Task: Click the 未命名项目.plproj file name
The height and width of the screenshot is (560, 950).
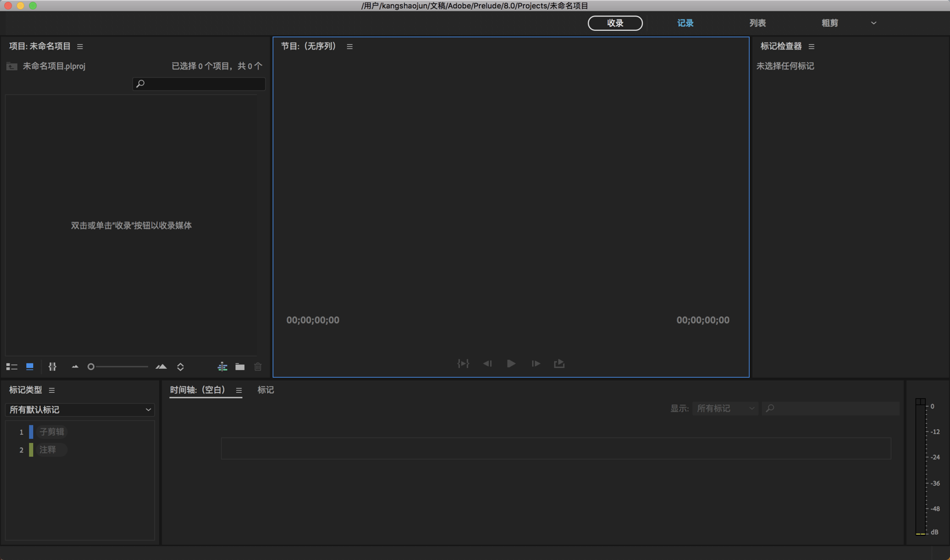Action: [x=54, y=66]
